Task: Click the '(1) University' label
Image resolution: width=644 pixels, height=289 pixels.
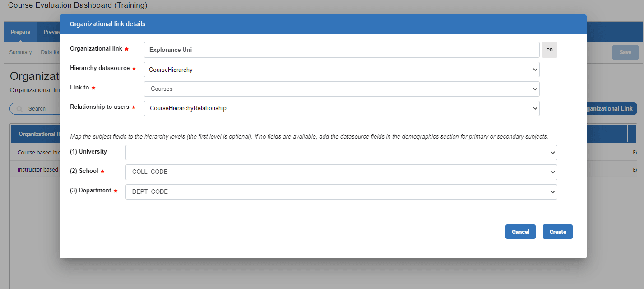Action: [x=88, y=152]
